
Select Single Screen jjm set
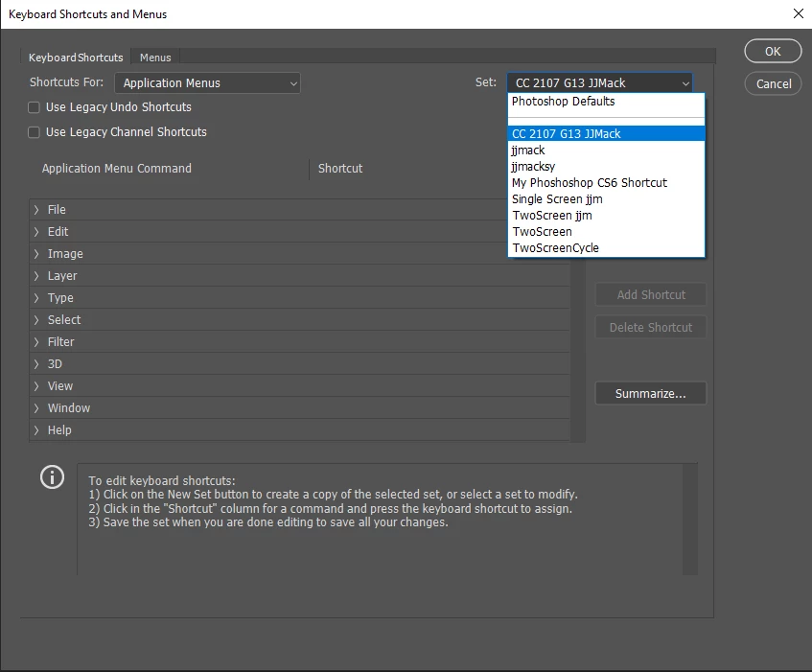coord(607,198)
